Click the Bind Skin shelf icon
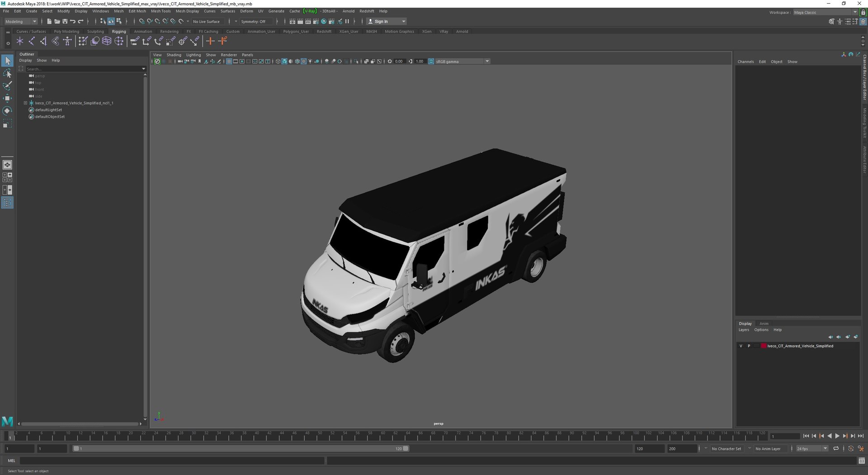The image size is (868, 475). point(55,41)
